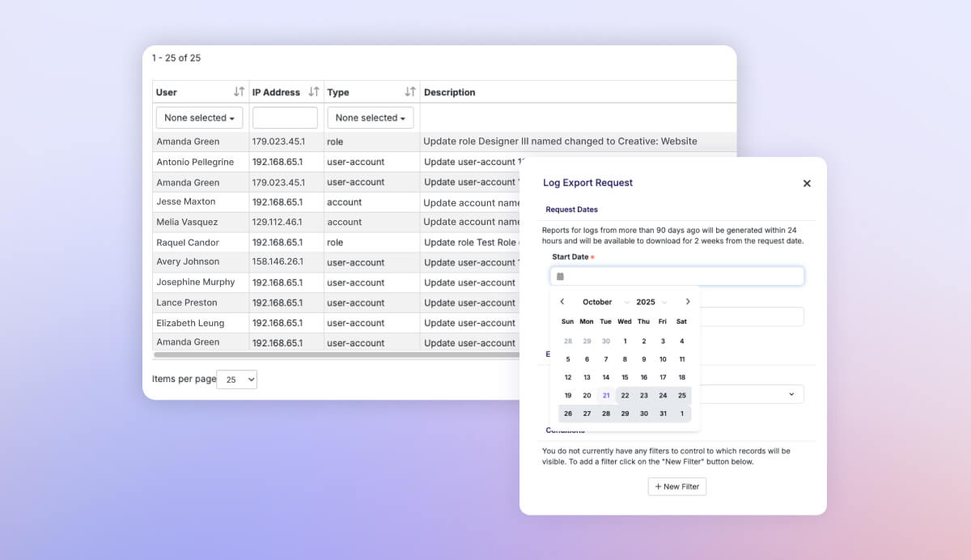
Task: Pick October 15 as start date
Action: pyautogui.click(x=625, y=377)
